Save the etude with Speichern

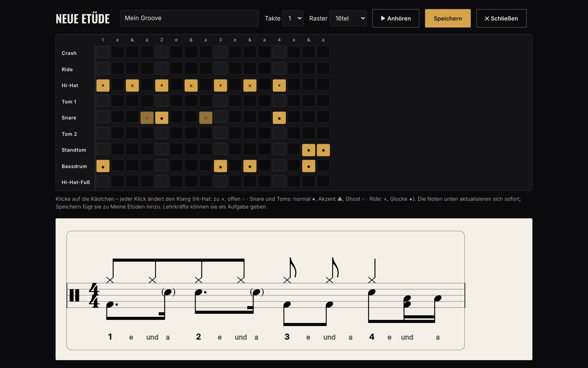coord(448,18)
